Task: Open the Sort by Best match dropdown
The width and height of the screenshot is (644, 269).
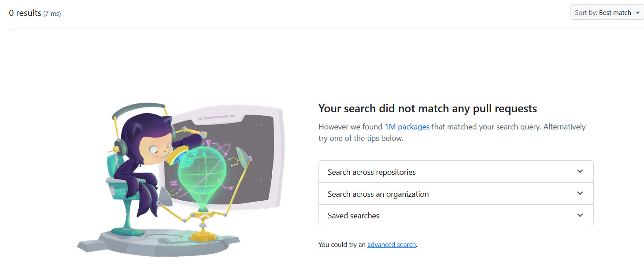Action: point(607,13)
